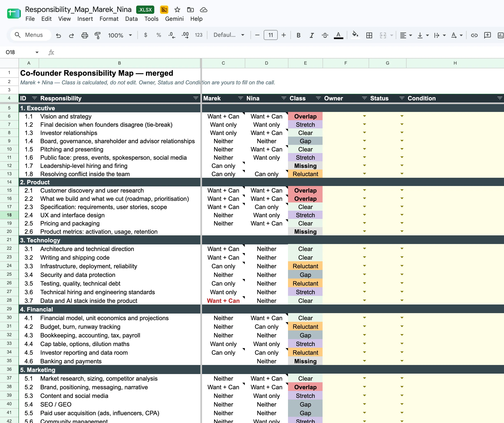Open the File menu
Image resolution: width=504 pixels, height=423 pixels.
click(x=30, y=19)
